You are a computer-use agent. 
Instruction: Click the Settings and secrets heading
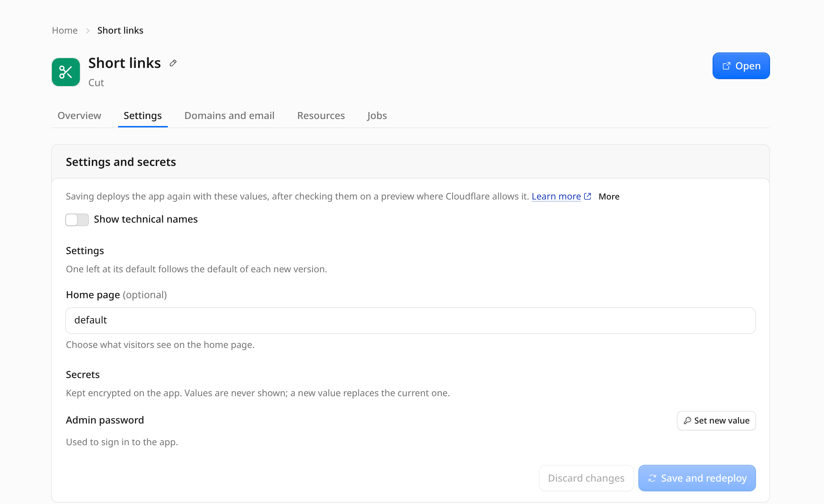point(121,162)
